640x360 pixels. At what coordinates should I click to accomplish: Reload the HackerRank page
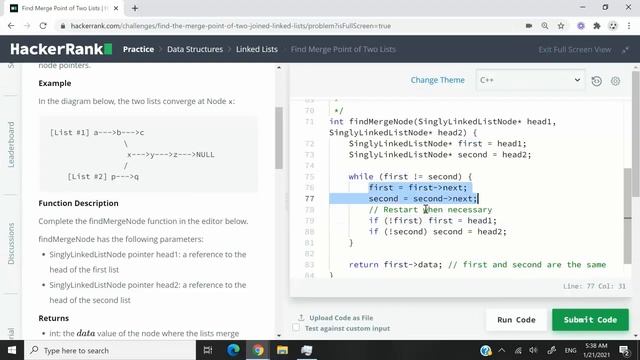[x=43, y=26]
